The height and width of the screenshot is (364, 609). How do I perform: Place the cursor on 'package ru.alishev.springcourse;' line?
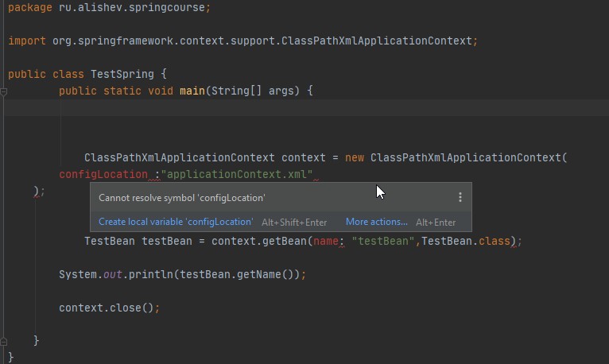109,7
